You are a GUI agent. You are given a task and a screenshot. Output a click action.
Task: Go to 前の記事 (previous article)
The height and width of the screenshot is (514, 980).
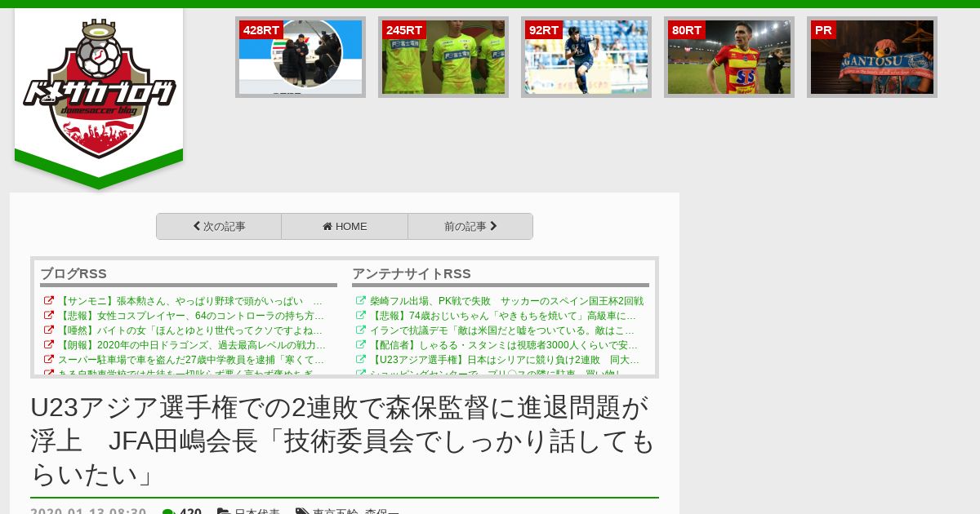point(470,227)
